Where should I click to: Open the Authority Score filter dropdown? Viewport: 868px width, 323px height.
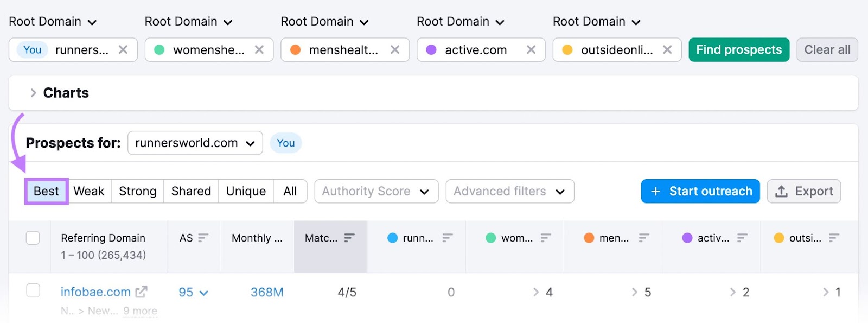click(x=376, y=192)
